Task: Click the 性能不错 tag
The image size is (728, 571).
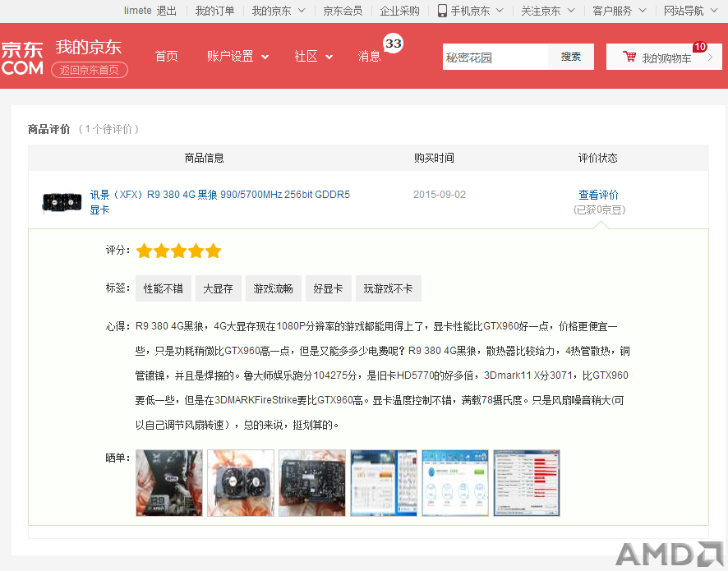Action: point(163,288)
